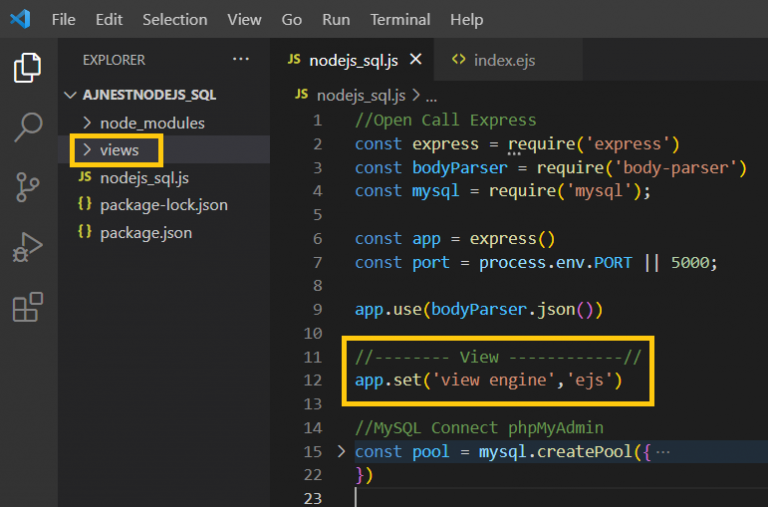
Task: Click nodejs_sql.js in the breadcrumb bar
Action: pos(360,95)
